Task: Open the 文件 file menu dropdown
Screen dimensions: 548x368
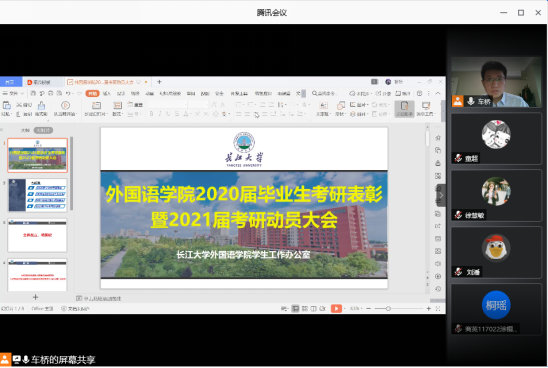Action: 13,93
